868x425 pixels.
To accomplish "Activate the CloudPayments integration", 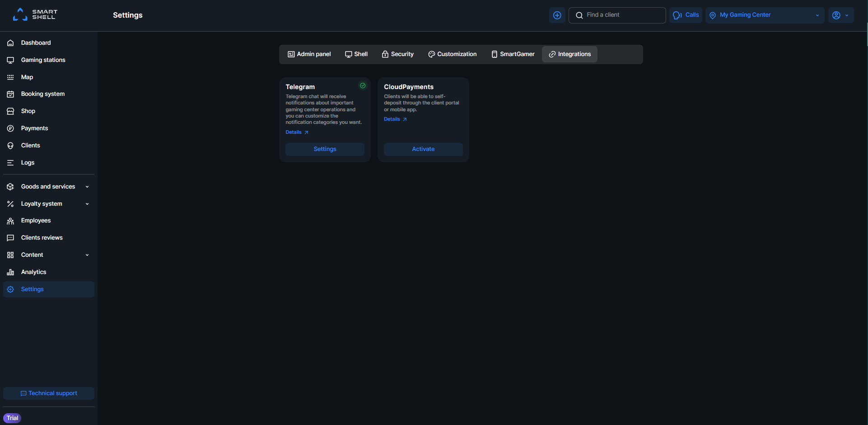I will click(423, 149).
